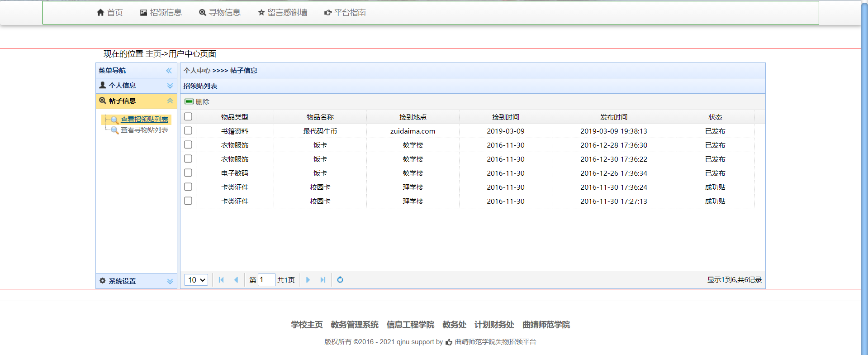Check the row published 2016-11-30 17:27:13

[188, 201]
